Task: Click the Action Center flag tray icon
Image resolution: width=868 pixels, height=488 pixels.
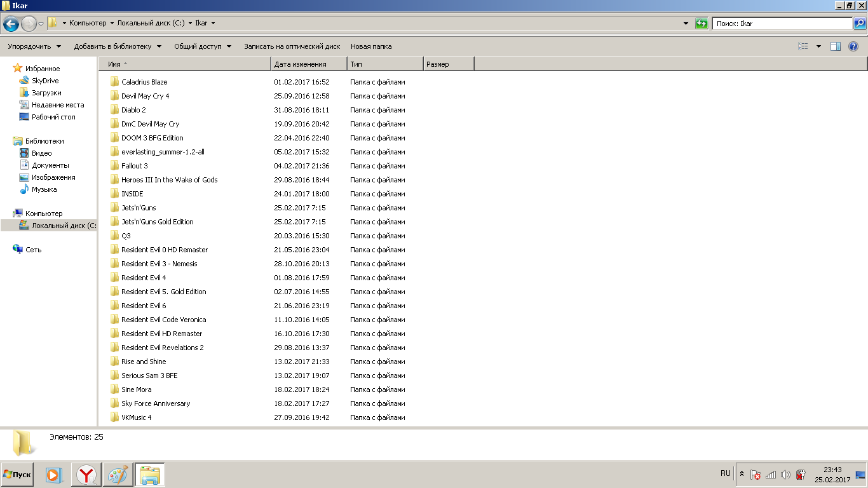Action: point(756,475)
